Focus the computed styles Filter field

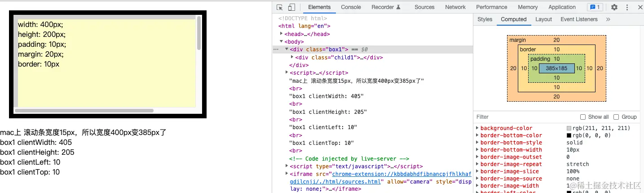point(525,117)
